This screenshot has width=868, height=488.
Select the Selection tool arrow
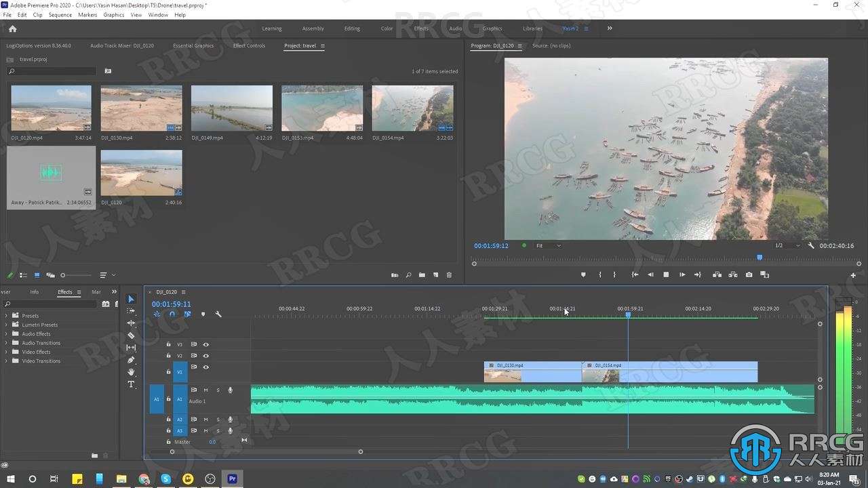(131, 299)
